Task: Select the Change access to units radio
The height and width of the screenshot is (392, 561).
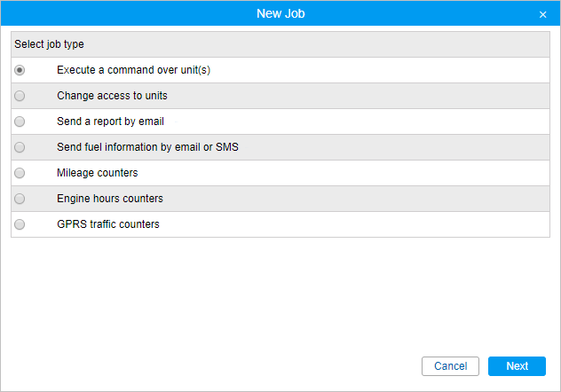Action: click(20, 96)
